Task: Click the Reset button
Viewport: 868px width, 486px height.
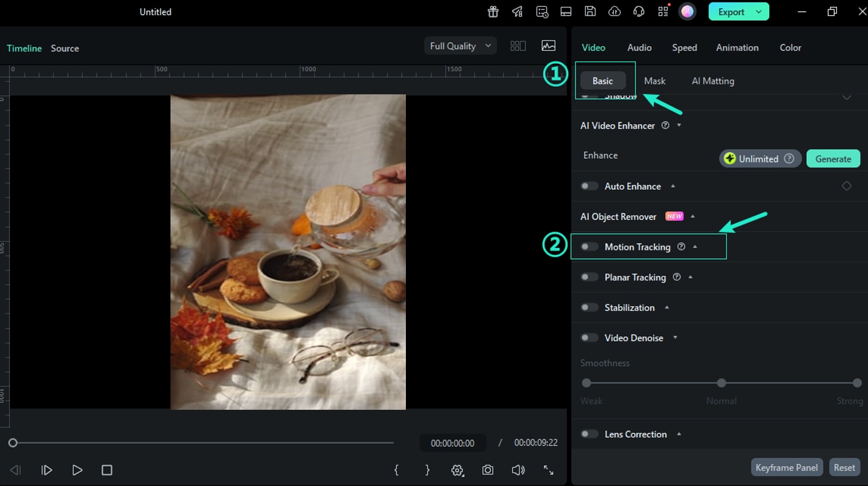Action: (x=844, y=467)
